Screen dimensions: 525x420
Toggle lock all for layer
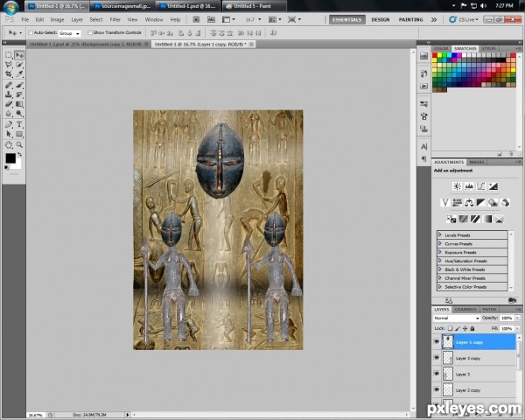coord(472,329)
